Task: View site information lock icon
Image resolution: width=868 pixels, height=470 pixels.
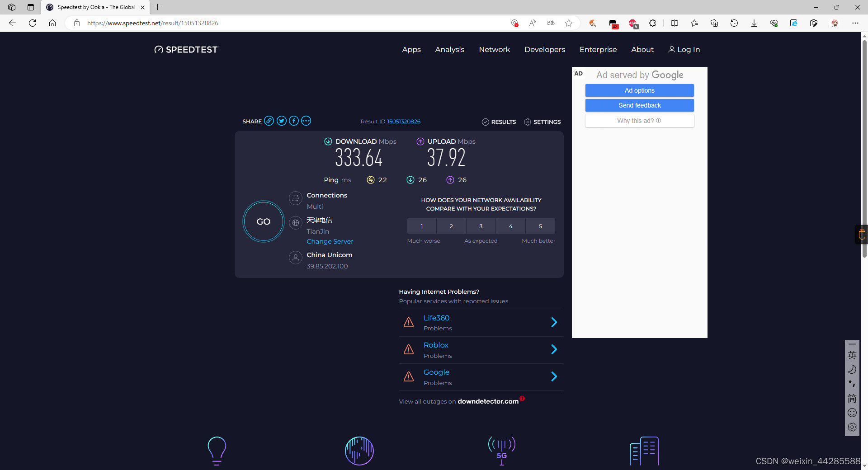Action: click(x=77, y=23)
